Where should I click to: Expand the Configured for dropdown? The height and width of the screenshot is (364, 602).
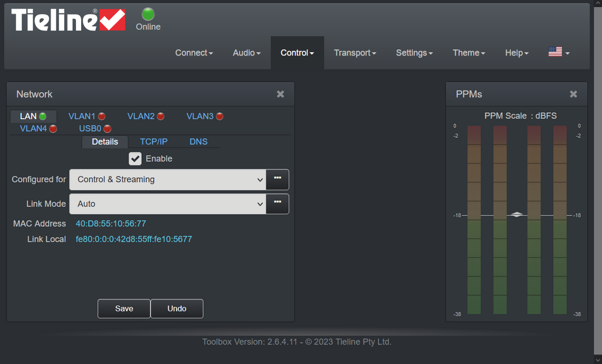pos(168,180)
